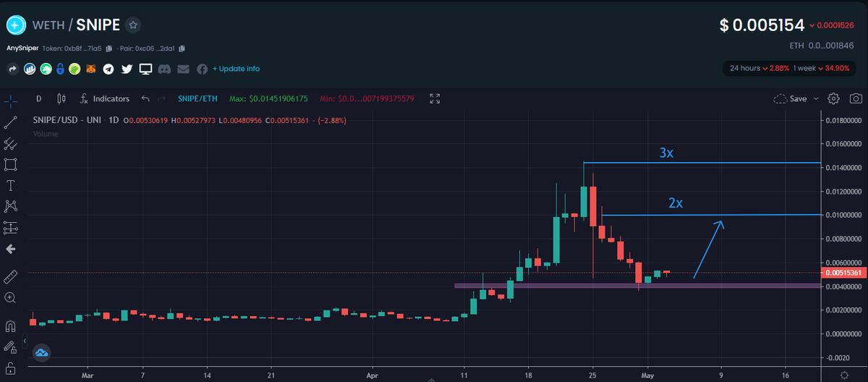The width and height of the screenshot is (868, 382).
Task: Redo the chart action
Action: click(x=161, y=98)
